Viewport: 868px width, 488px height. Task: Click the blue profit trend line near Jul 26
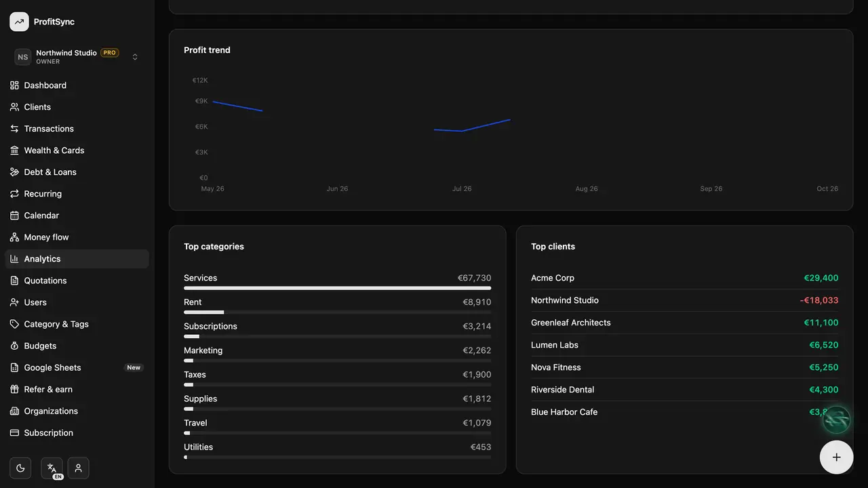coord(472,125)
